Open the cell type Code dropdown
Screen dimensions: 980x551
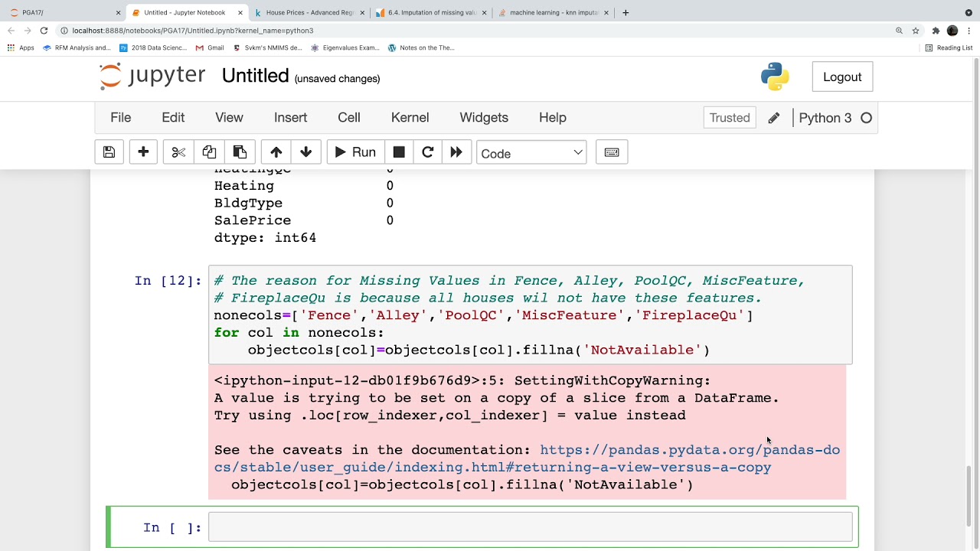[531, 153]
